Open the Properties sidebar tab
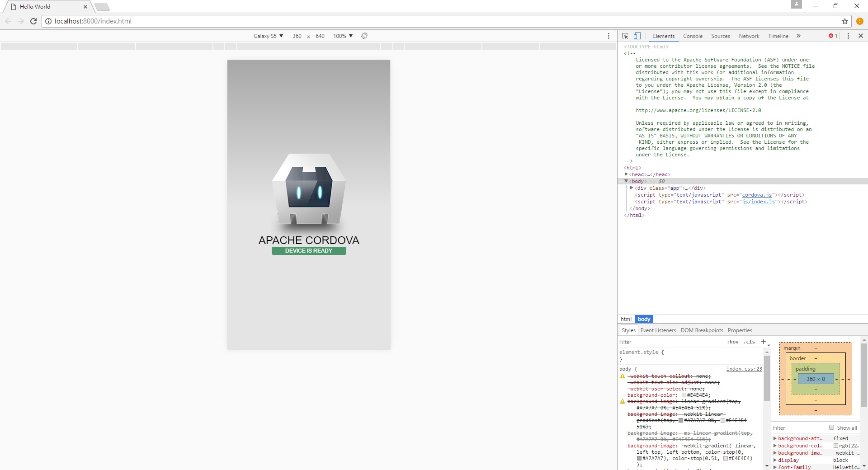This screenshot has width=868, height=470. click(740, 330)
